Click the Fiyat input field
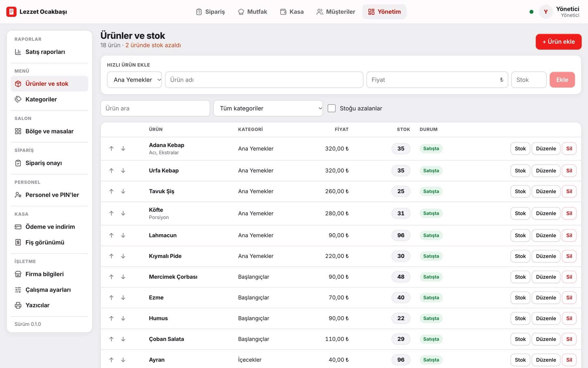Image resolution: width=588 pixels, height=368 pixels. 437,80
